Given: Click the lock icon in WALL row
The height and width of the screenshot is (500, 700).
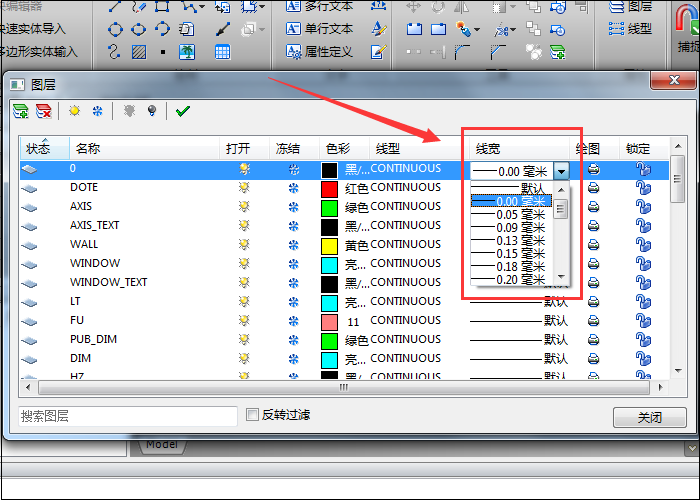Looking at the screenshot, I should (643, 245).
